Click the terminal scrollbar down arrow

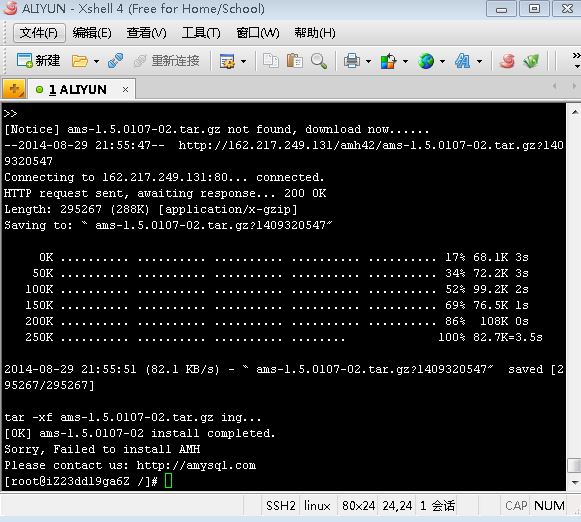575,483
